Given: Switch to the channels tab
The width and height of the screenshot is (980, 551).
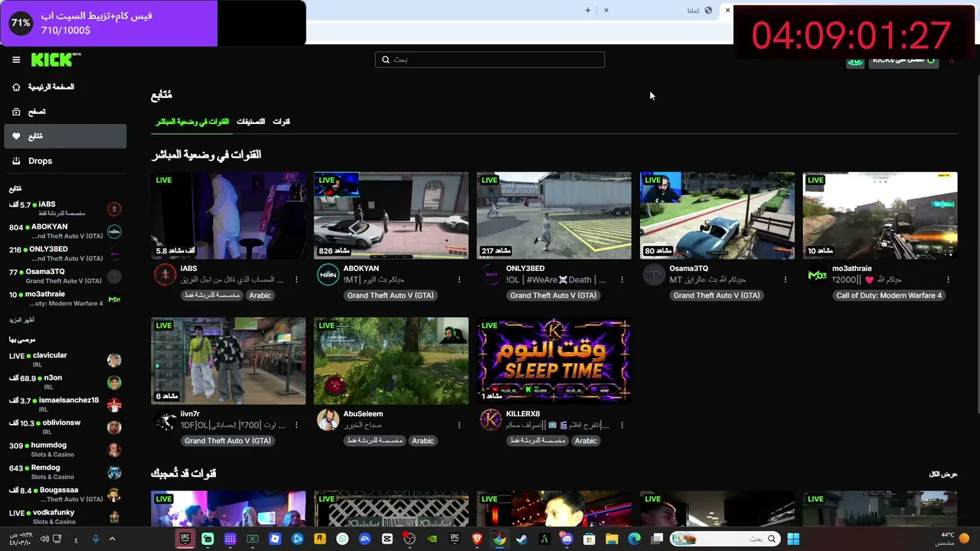Looking at the screenshot, I should click(282, 122).
